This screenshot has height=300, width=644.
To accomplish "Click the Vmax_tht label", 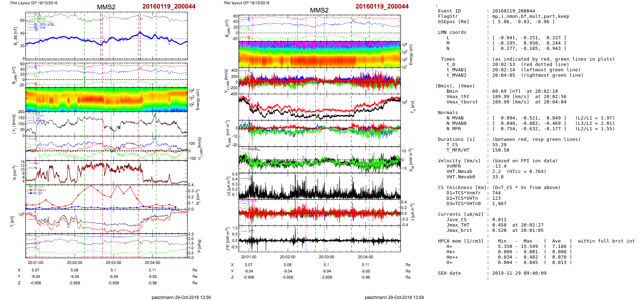I will [458, 97].
